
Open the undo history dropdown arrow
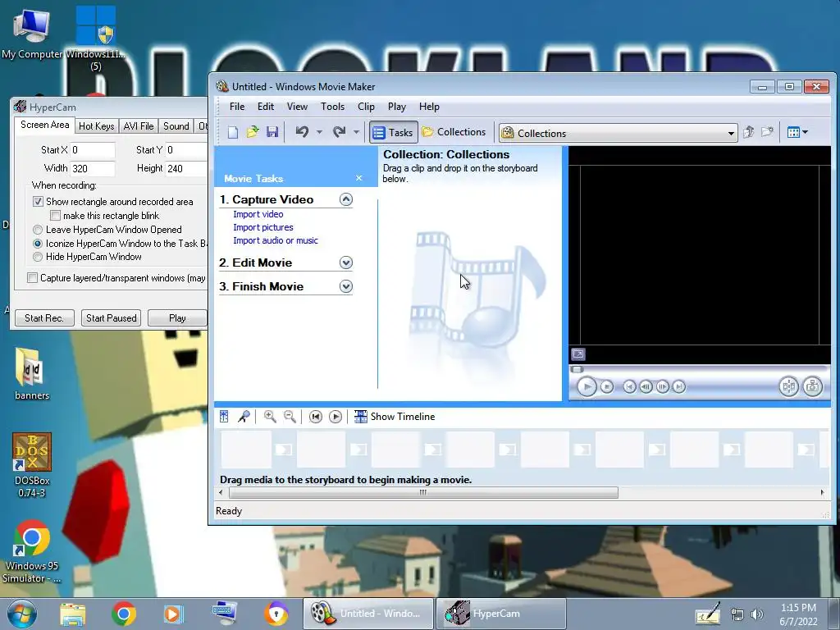(319, 132)
